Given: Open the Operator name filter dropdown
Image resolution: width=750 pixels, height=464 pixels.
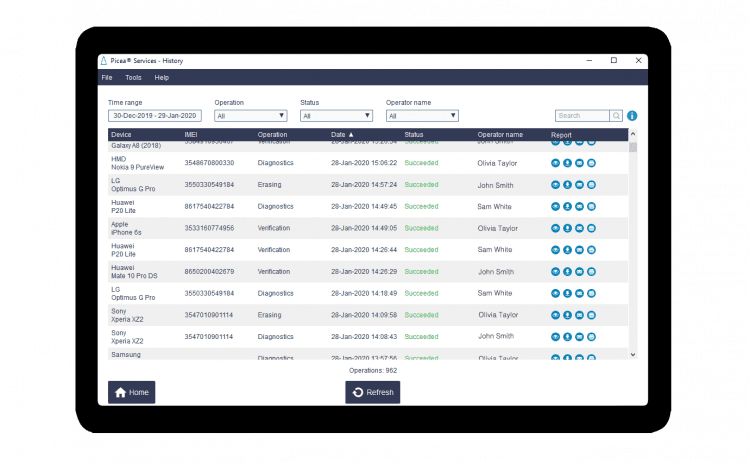Looking at the screenshot, I should point(422,116).
